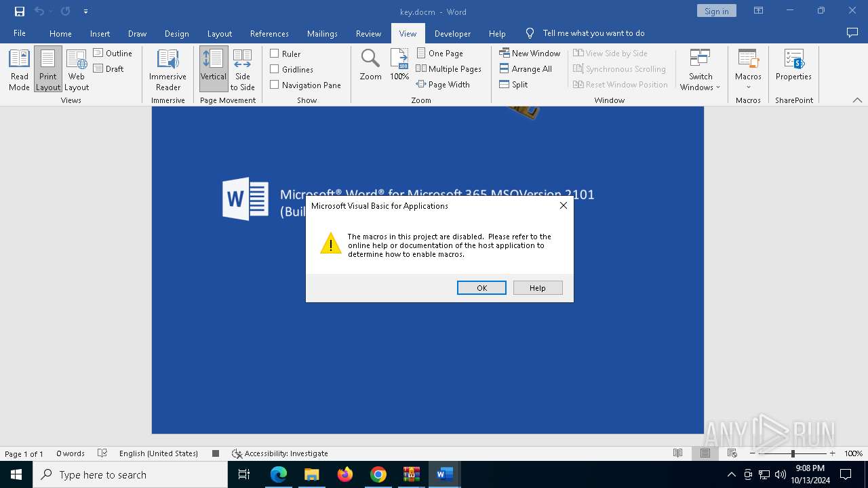Choose One Page zoom
Screen dimensions: 868x488
click(x=439, y=53)
